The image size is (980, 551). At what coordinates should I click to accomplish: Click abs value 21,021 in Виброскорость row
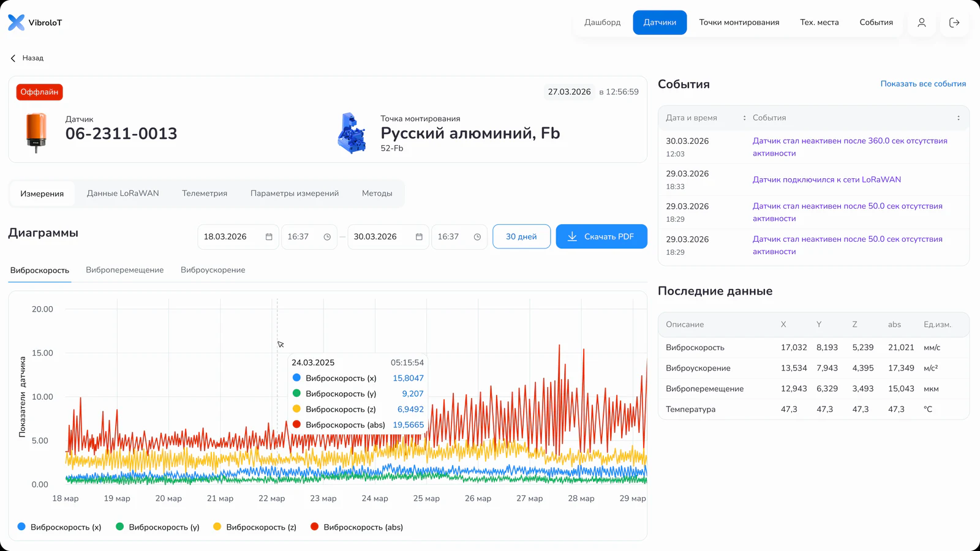click(901, 347)
